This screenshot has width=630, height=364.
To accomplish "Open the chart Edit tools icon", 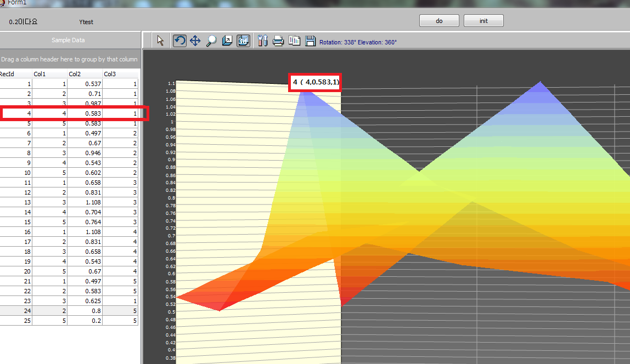I will click(x=262, y=41).
